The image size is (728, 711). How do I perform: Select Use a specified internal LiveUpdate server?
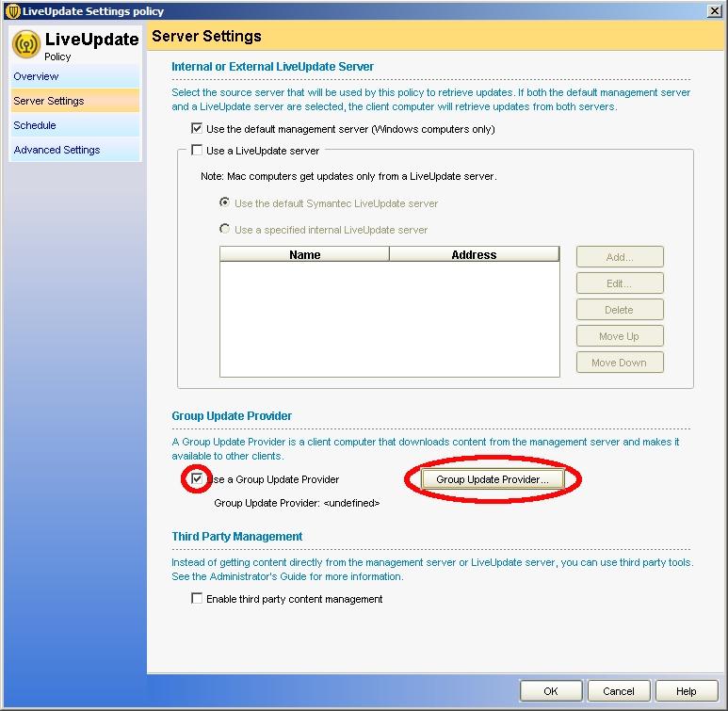pos(225,229)
